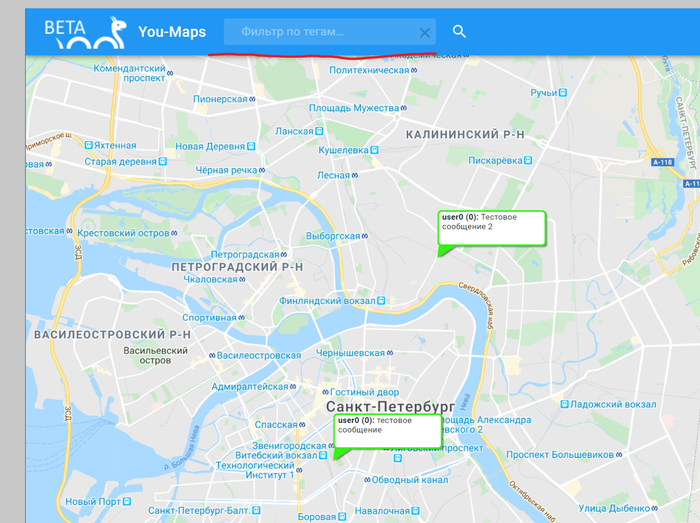Open the 'тестовое сообщение' bubble near Гостиный двор

(388, 431)
